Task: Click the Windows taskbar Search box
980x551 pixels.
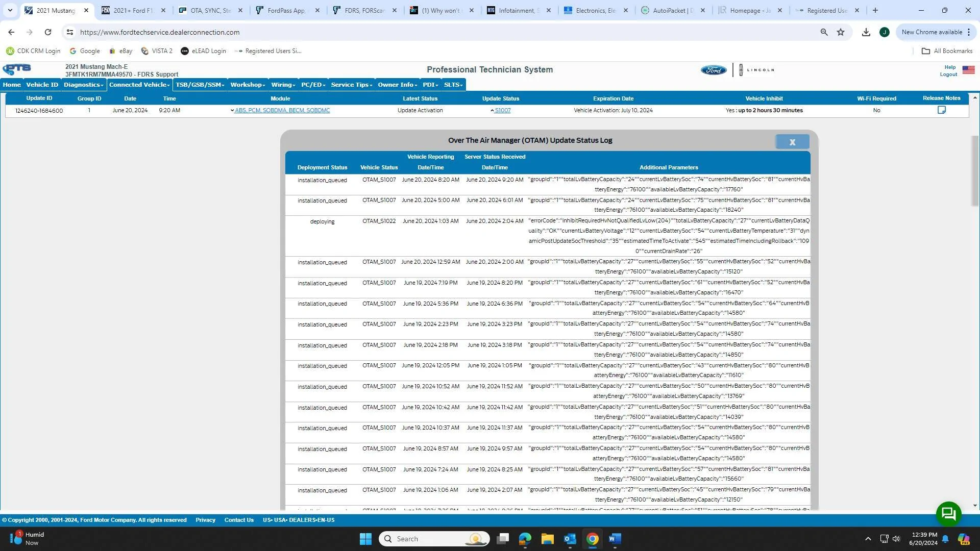Action: (x=434, y=539)
